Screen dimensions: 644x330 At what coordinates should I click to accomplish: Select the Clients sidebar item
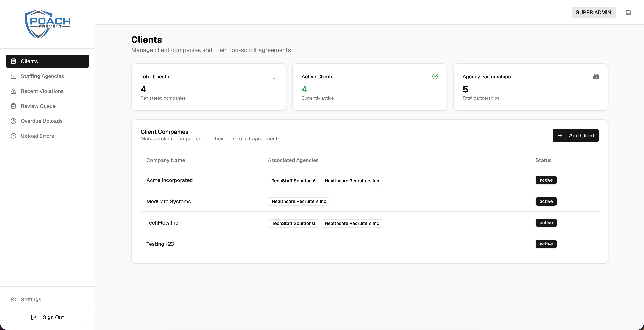47,61
